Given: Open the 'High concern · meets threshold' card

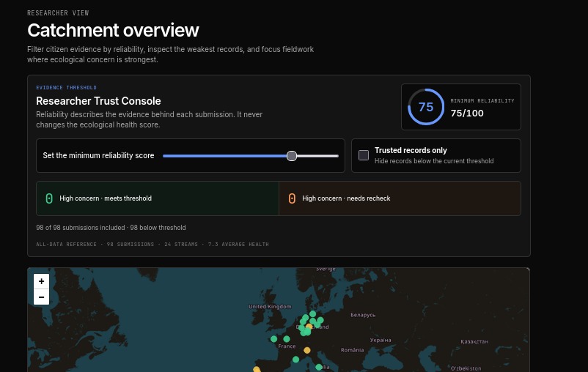Looking at the screenshot, I should [158, 198].
